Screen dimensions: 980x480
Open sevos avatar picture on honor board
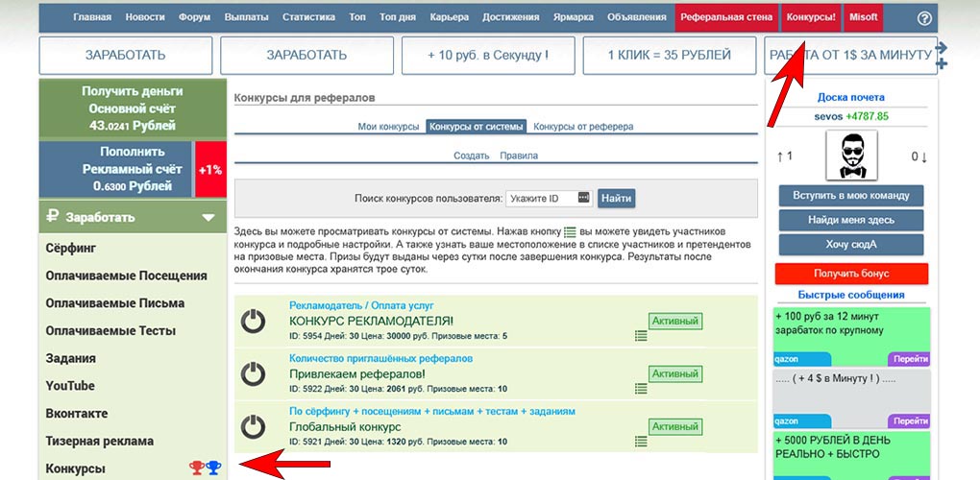(851, 155)
